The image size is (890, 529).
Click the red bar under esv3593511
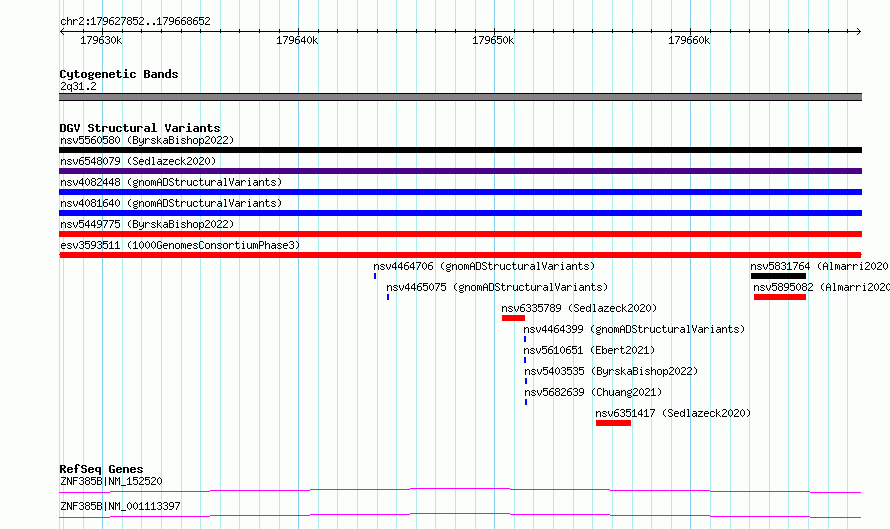[460, 255]
